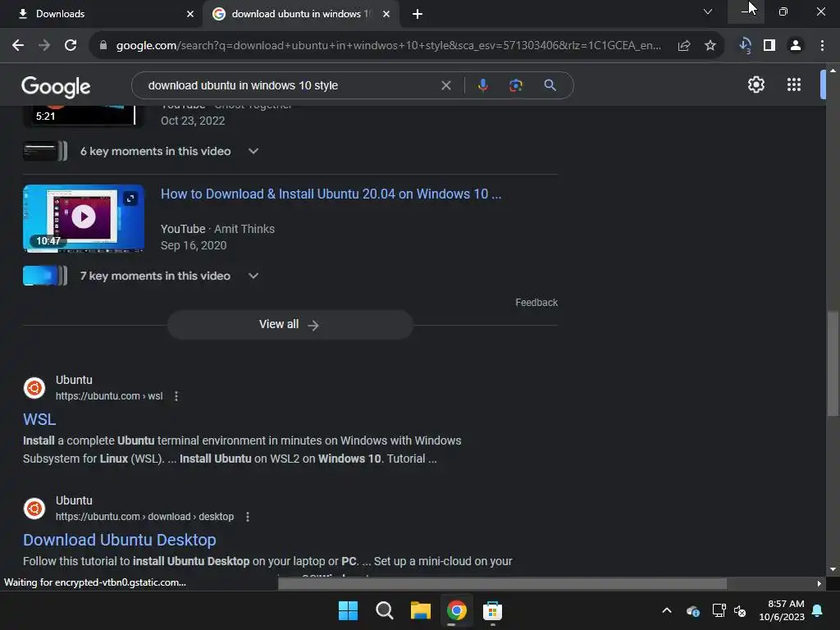Go back to previous page
Screen dimensions: 840x630
pos(18,46)
